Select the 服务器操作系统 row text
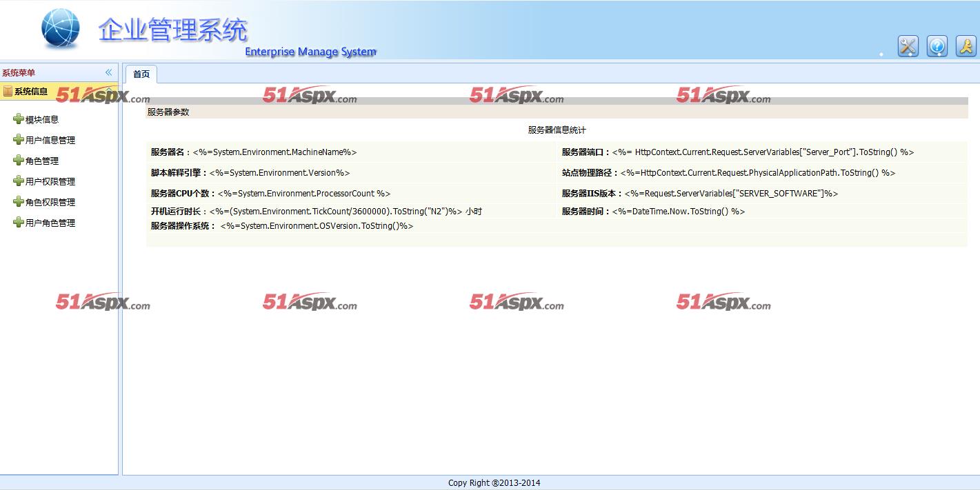This screenshot has width=980, height=490. click(282, 226)
